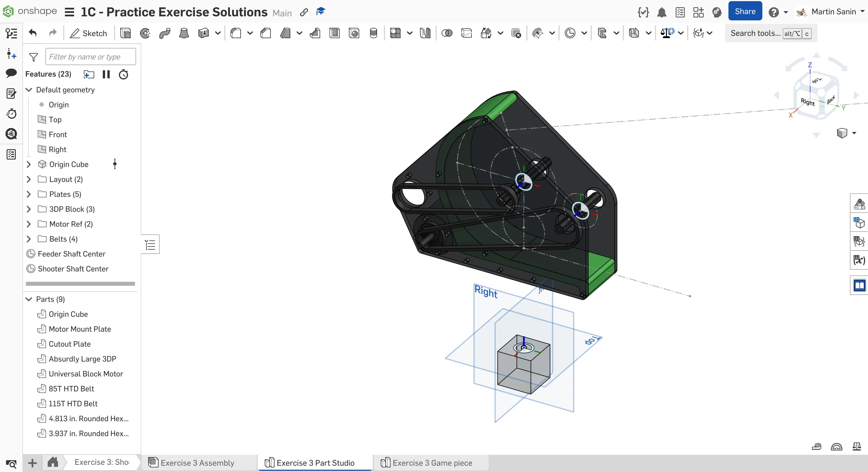Open the view cube display dropdown
This screenshot has width=868, height=472.
[x=854, y=133]
